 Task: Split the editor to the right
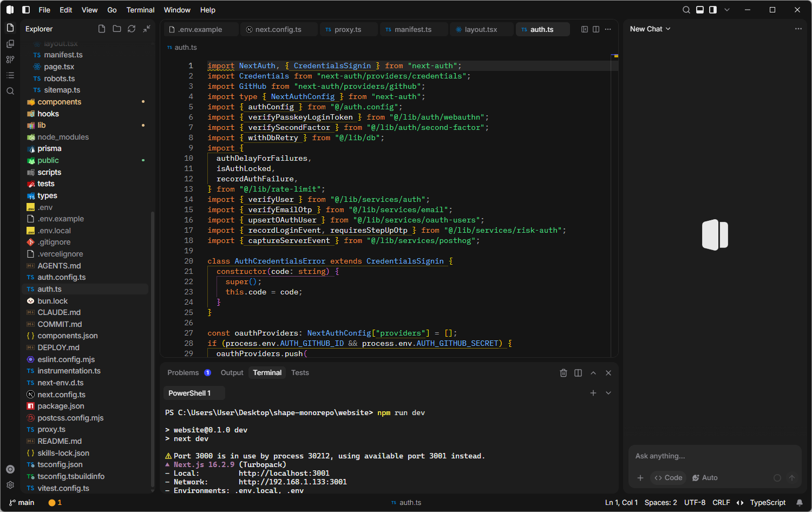(596, 29)
